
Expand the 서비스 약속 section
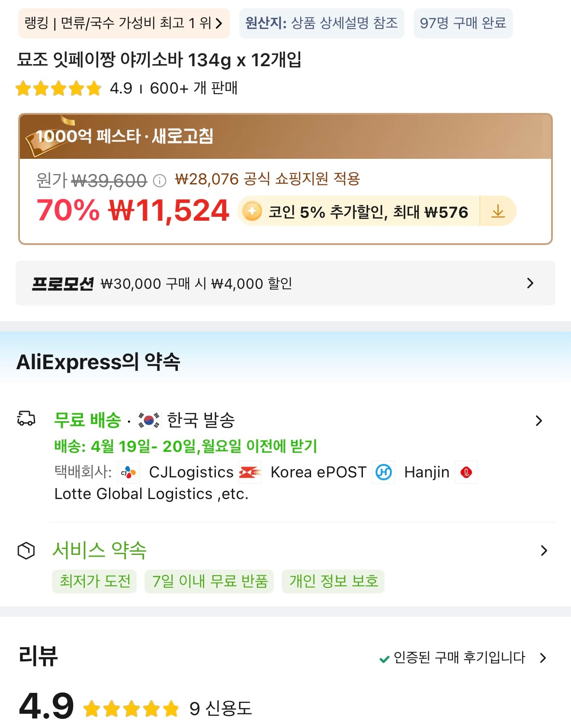click(544, 551)
